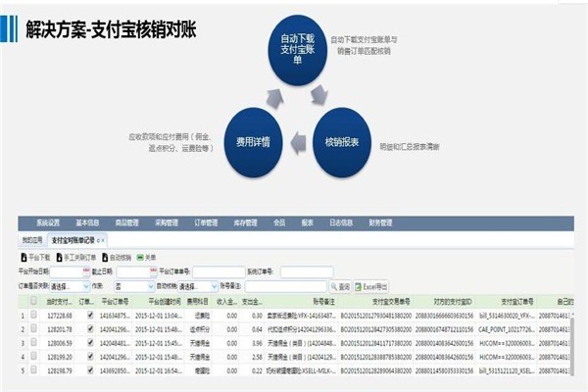
Task: Tick selection checkbox for row 1
Action: 33,315
